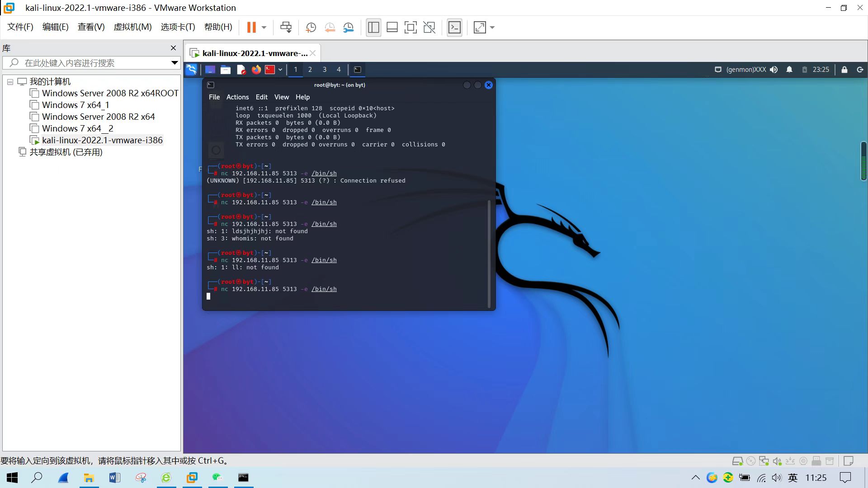
Task: Click send Ctrl+Alt+Del toolbar icon
Action: coord(286,28)
